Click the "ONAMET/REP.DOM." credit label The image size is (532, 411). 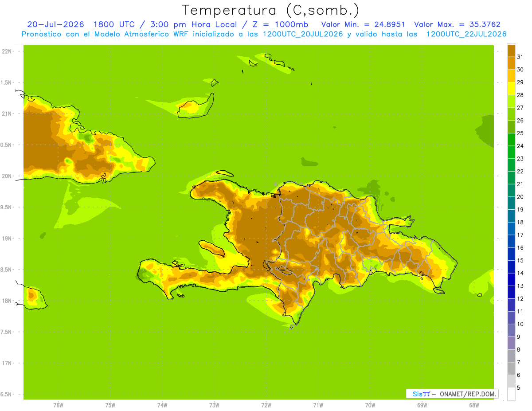[x=468, y=394]
